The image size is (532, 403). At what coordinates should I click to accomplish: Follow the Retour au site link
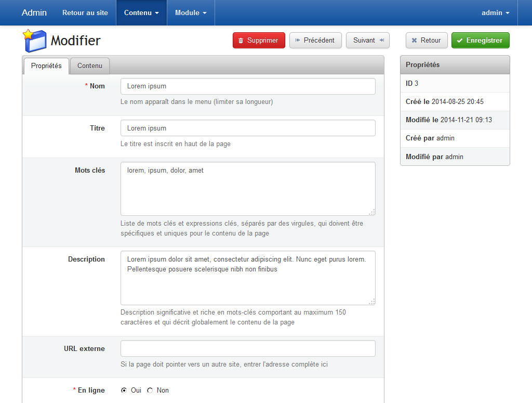point(85,12)
